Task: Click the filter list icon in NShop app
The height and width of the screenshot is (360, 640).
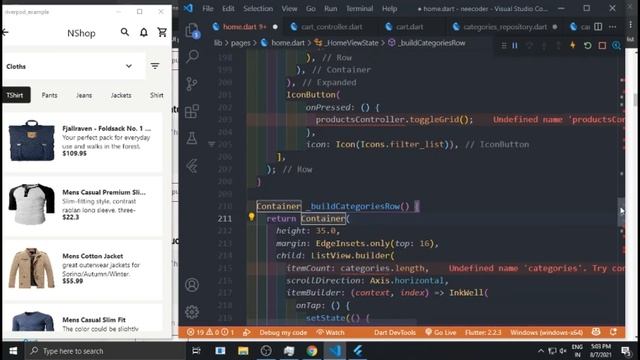Action: [155, 66]
